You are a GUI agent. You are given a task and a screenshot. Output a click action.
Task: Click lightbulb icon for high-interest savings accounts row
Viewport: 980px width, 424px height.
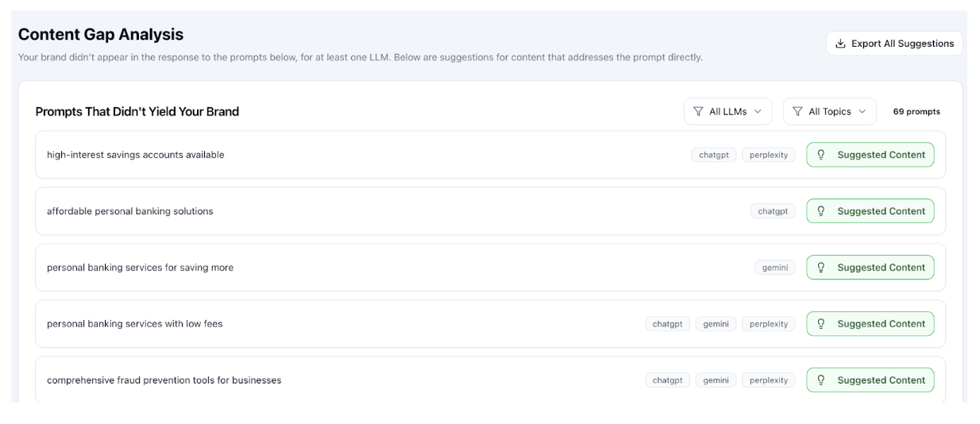tap(821, 155)
